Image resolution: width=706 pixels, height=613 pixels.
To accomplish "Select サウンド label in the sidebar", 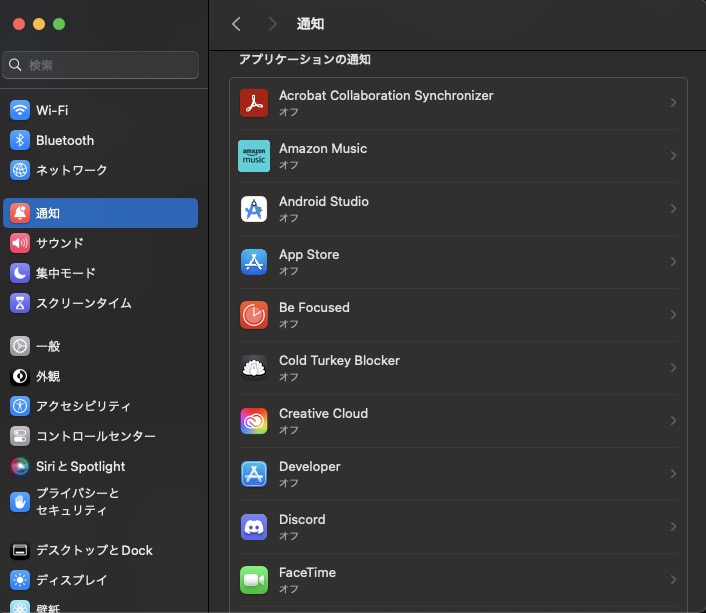I will 60,243.
